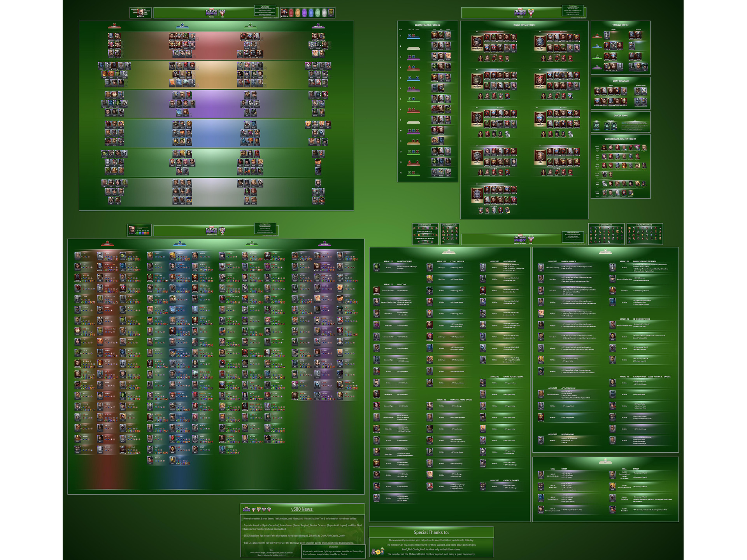The image size is (747, 560).
Task: Select the white infinity stone icon
Action: tap(324, 13)
